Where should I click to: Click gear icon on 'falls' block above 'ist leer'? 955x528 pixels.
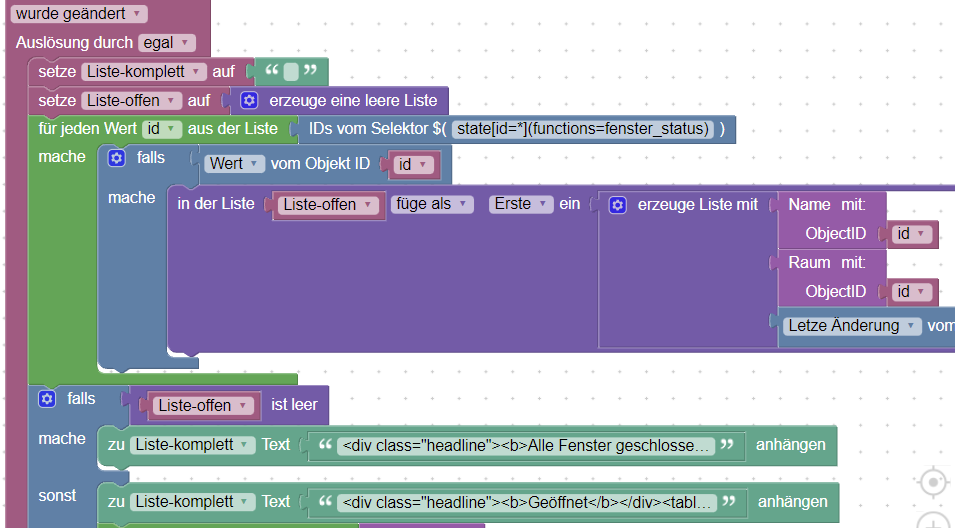(47, 399)
